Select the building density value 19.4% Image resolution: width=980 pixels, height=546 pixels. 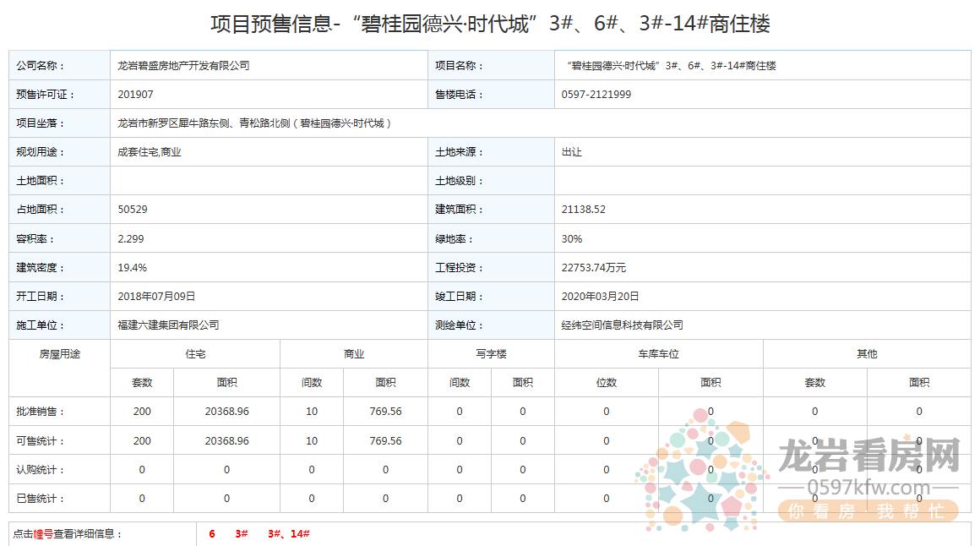point(133,268)
